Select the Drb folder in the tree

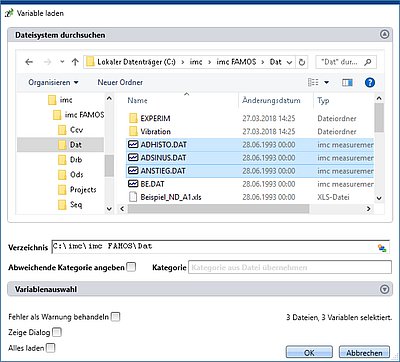click(70, 160)
